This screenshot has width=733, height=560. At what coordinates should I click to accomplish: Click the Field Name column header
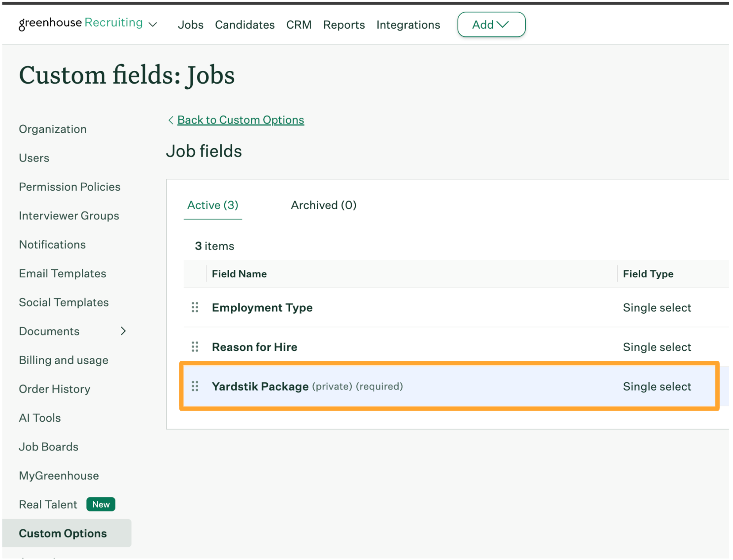pos(239,274)
